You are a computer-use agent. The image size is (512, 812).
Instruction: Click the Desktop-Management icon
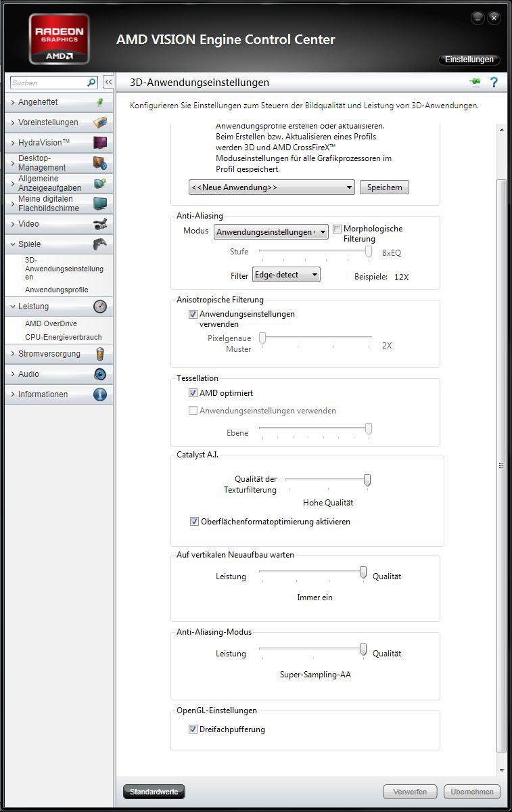point(100,163)
